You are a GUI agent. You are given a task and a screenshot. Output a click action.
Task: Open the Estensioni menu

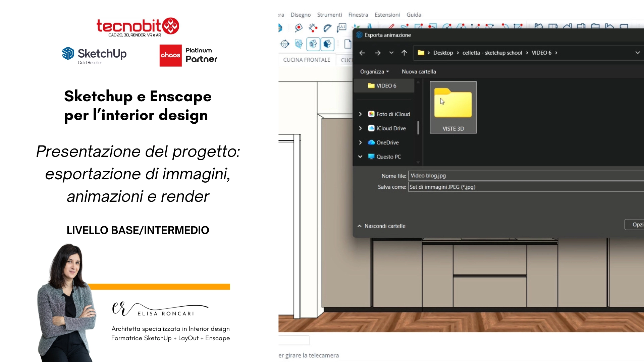[387, 15]
